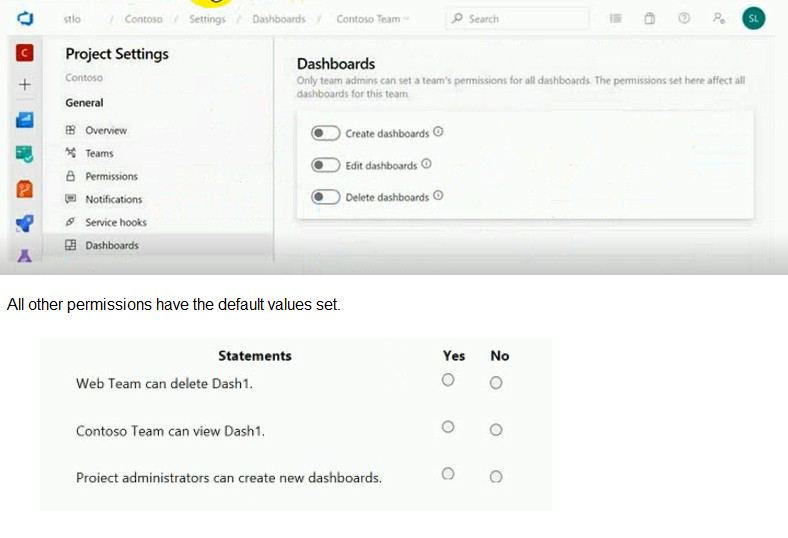Viewport: 788px width, 538px height.
Task: Open the marketplace bag icon
Action: pyautogui.click(x=649, y=19)
